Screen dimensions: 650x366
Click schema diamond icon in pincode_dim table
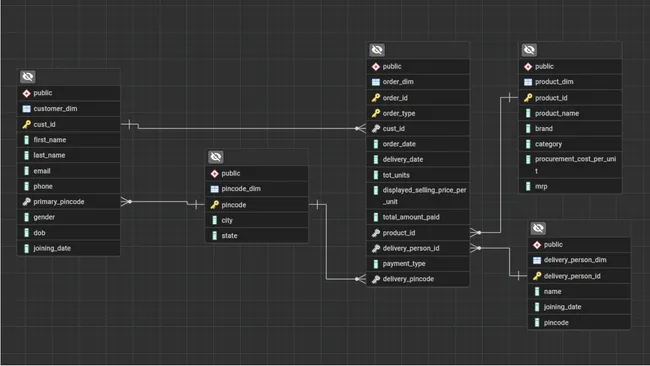214,173
